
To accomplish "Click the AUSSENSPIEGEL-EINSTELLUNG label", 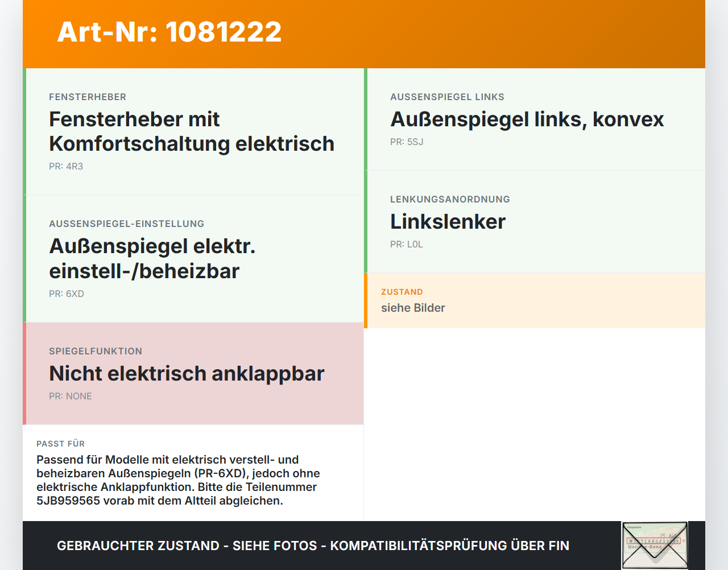I will click(127, 224).
